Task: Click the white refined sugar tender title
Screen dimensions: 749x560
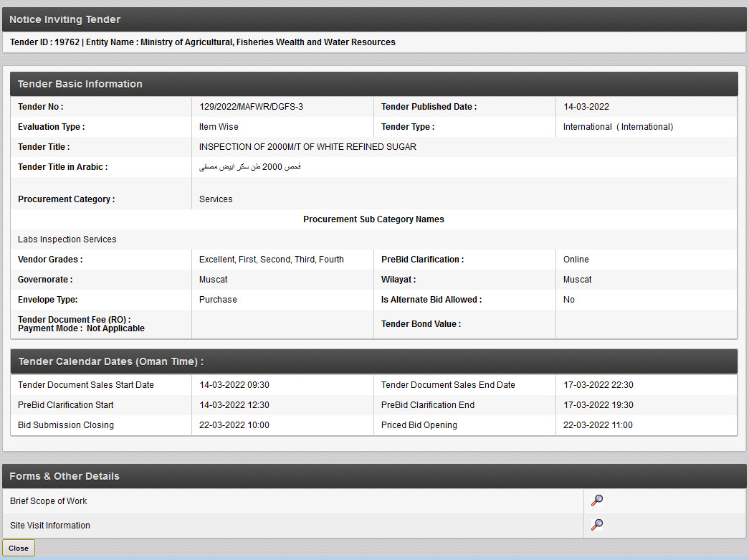Action: pos(307,147)
